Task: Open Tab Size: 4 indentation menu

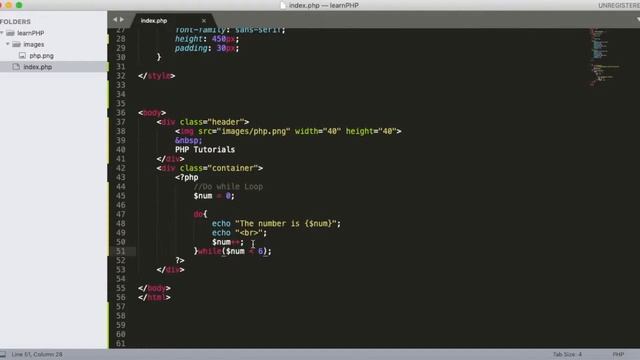Action: pos(567,354)
